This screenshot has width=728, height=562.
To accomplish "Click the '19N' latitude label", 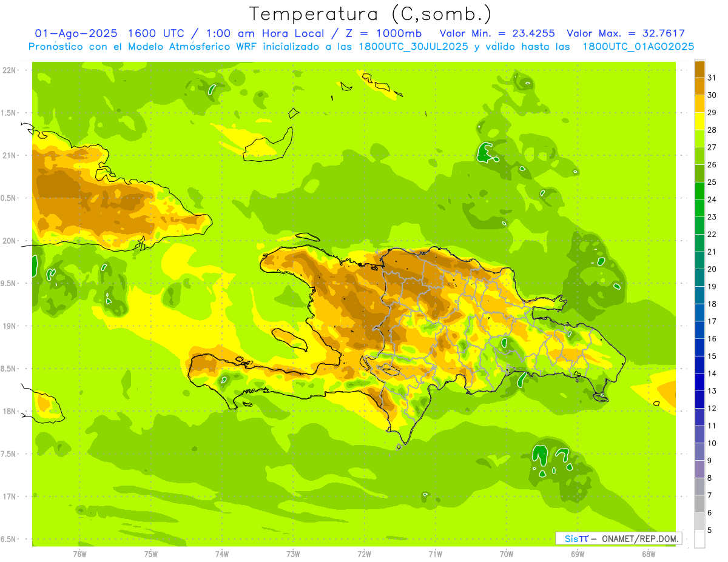I will tap(10, 326).
